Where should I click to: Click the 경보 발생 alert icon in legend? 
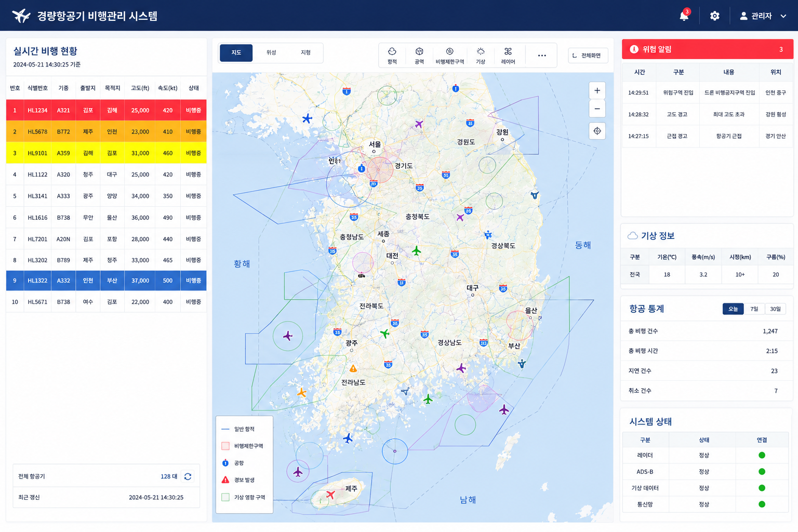225,480
